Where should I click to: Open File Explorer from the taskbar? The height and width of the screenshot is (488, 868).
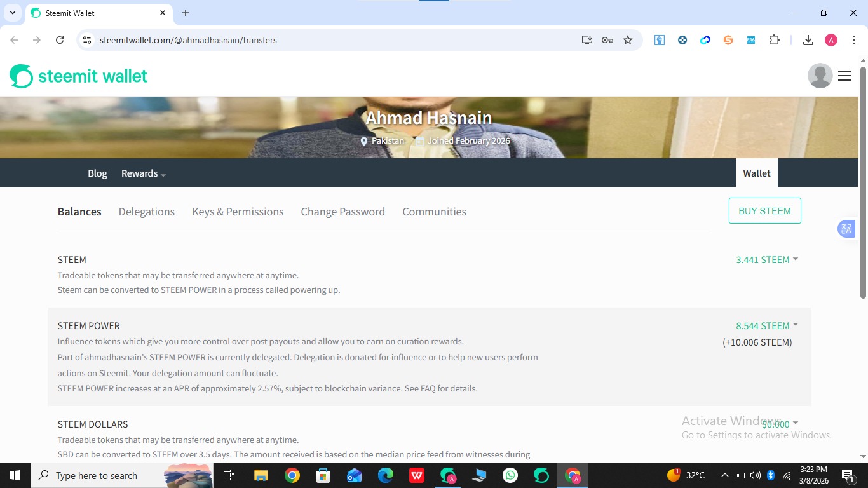pos(261,475)
